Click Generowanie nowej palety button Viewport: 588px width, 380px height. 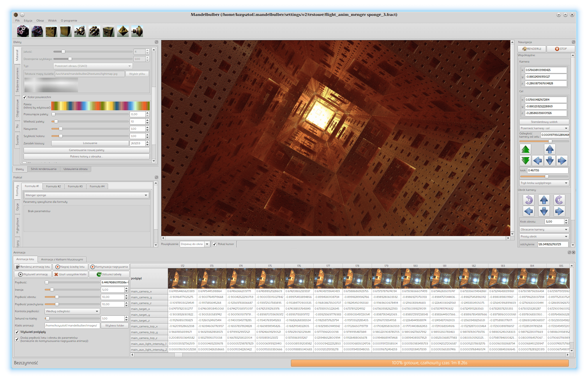(86, 150)
